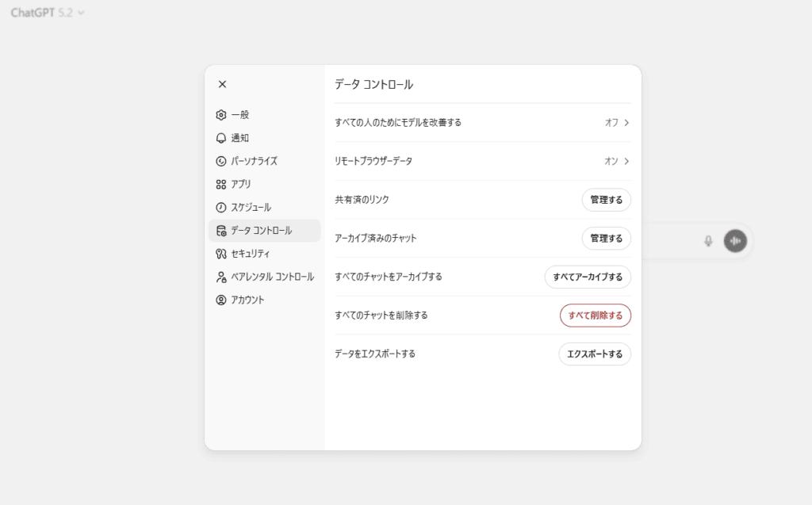Click the パーソナライズ sidebar icon
Viewport: 812px width, 505px height.
pyautogui.click(x=221, y=161)
